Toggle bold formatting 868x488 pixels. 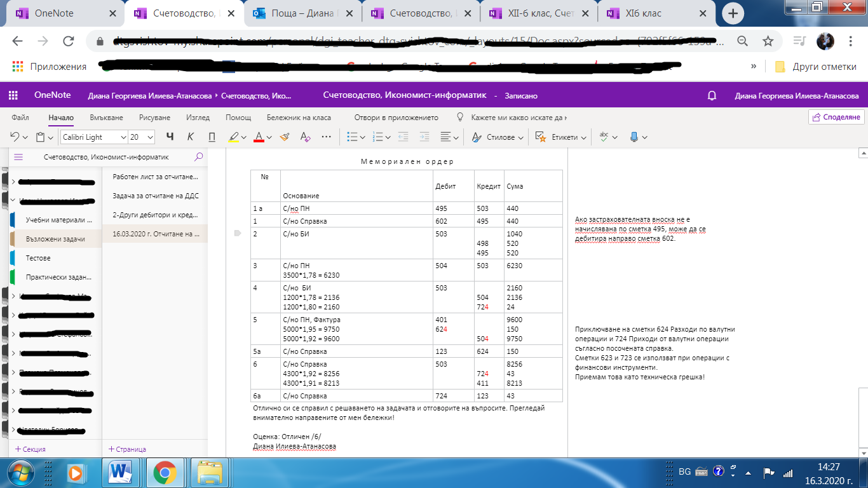[170, 137]
